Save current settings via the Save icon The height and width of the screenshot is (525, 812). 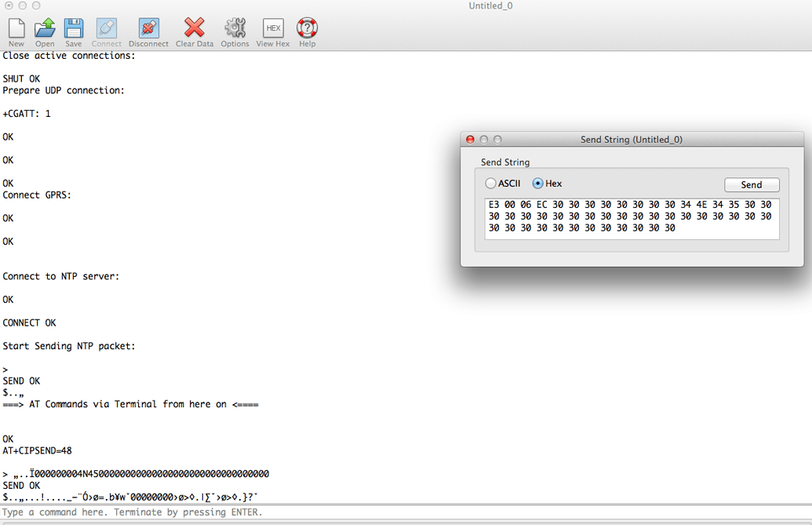tap(73, 30)
